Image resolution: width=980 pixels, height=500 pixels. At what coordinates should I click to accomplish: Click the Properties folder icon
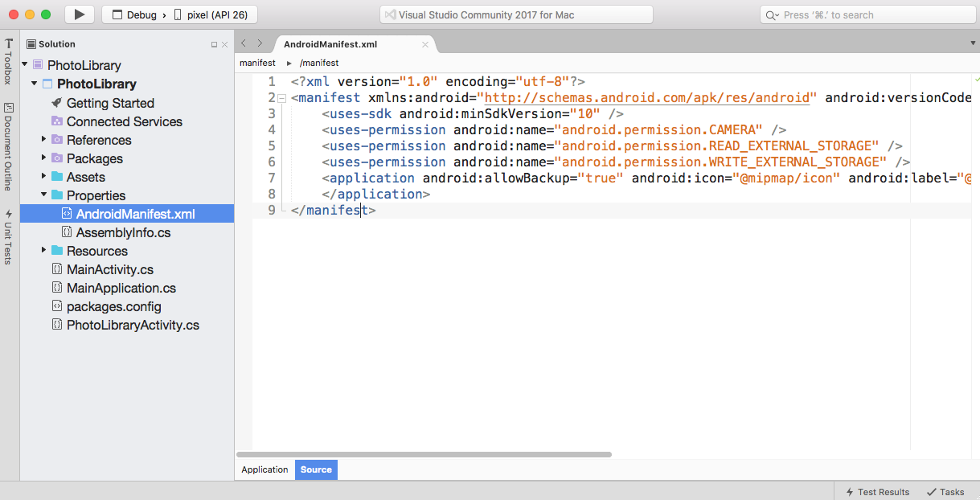(x=56, y=195)
